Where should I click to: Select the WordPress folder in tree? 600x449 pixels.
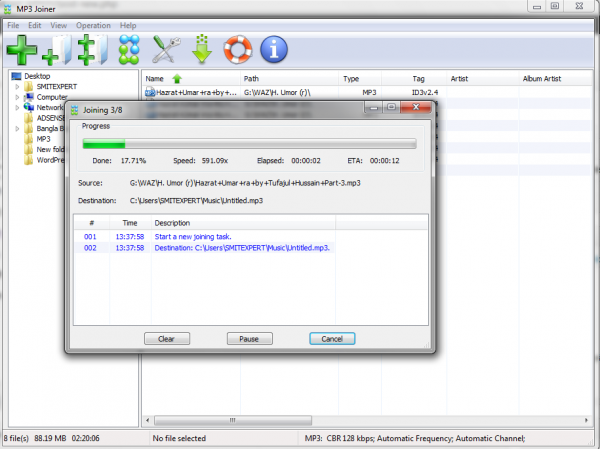coord(51,160)
